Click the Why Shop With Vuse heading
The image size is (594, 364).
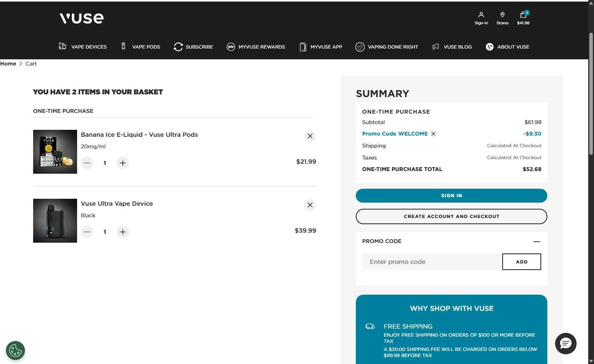click(x=452, y=309)
